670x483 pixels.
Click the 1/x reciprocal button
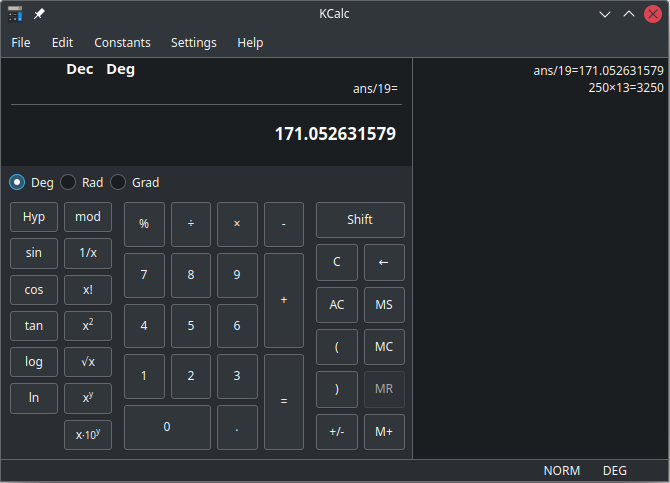pyautogui.click(x=88, y=253)
